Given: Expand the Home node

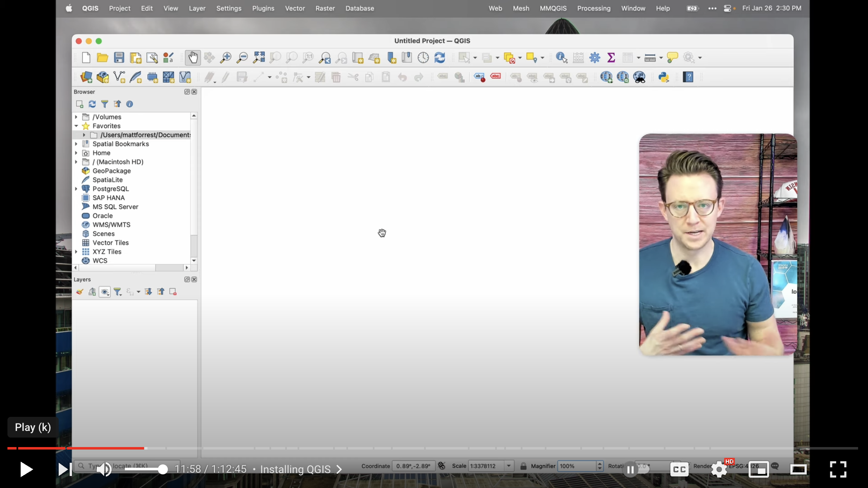Looking at the screenshot, I should (76, 153).
